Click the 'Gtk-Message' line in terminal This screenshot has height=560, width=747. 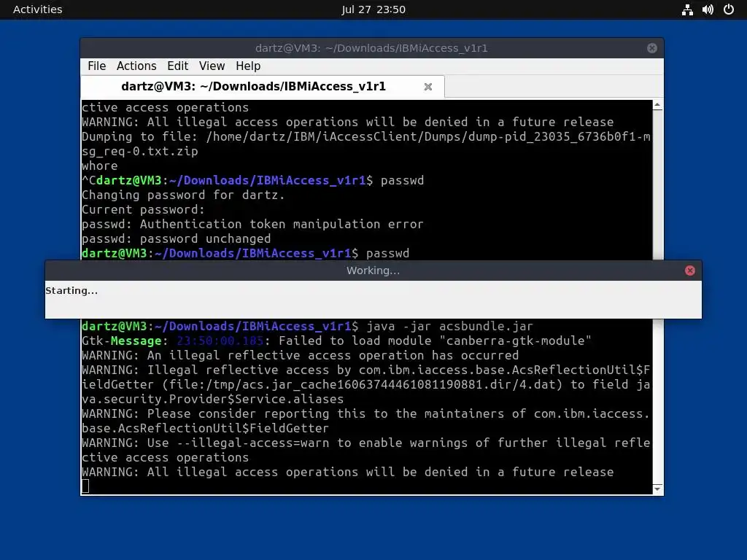[x=336, y=341]
